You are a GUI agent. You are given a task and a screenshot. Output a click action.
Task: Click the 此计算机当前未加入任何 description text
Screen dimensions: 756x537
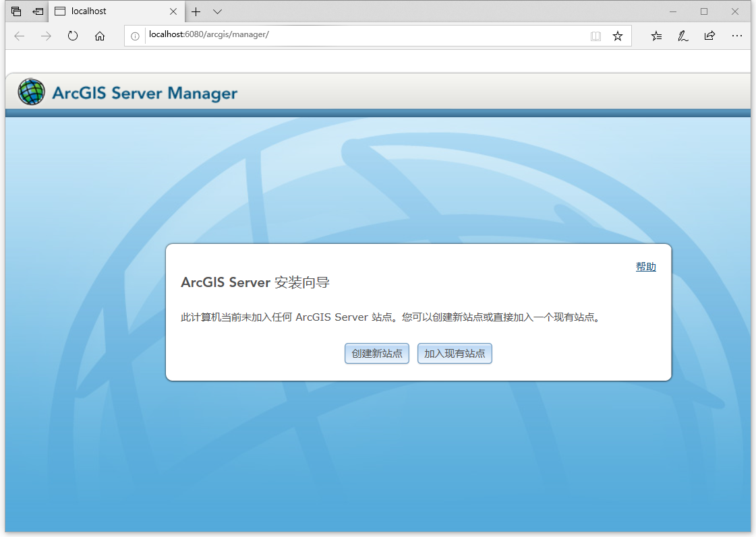[x=391, y=317]
